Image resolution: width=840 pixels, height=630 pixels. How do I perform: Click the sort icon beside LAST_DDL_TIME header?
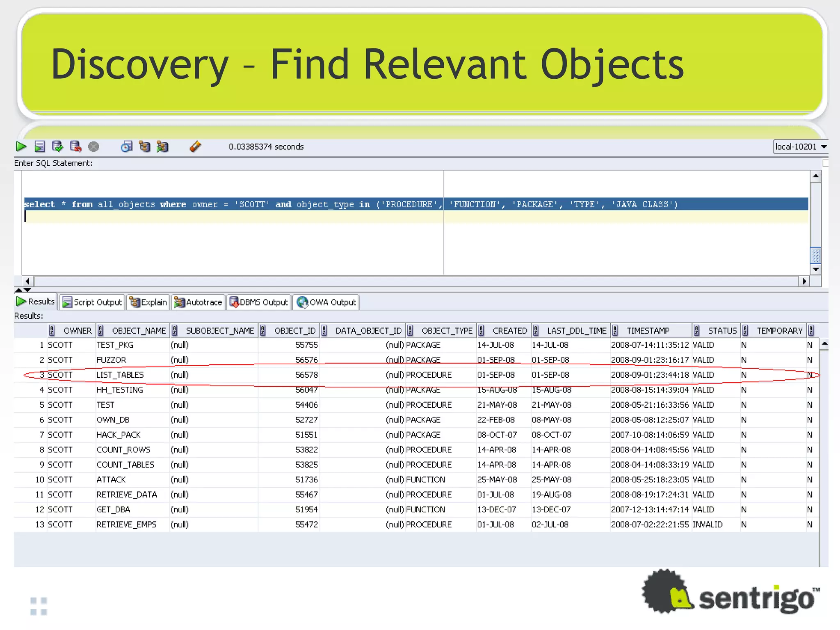click(x=536, y=331)
